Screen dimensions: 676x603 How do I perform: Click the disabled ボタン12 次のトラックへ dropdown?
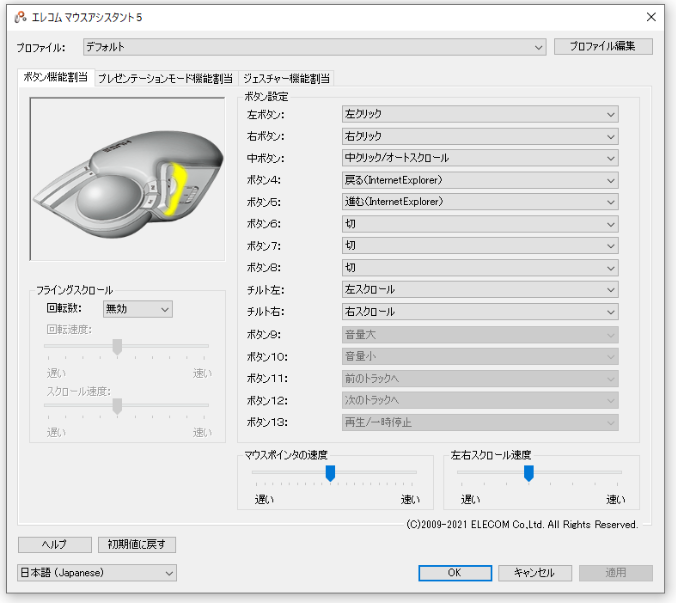pos(480,400)
